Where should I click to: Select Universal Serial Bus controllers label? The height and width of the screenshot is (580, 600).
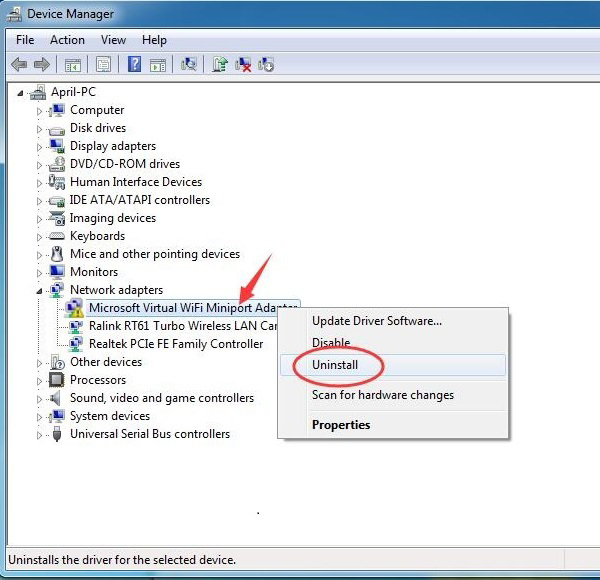click(150, 434)
